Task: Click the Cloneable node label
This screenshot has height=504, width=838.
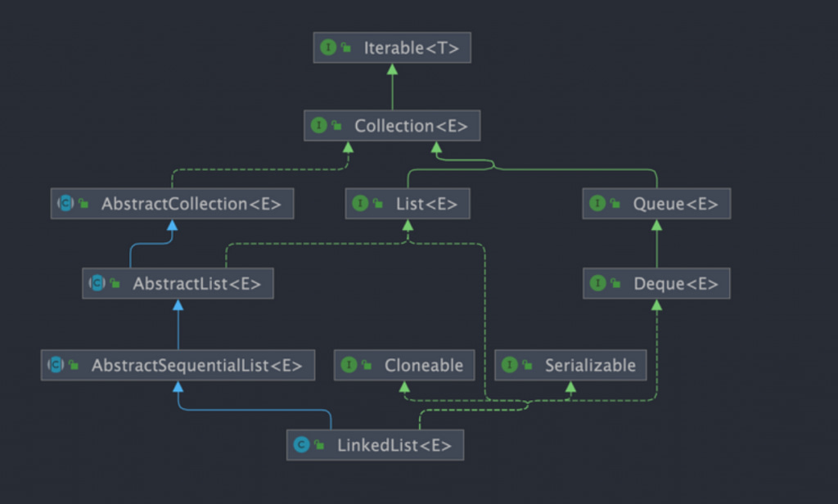Action: pyautogui.click(x=423, y=365)
